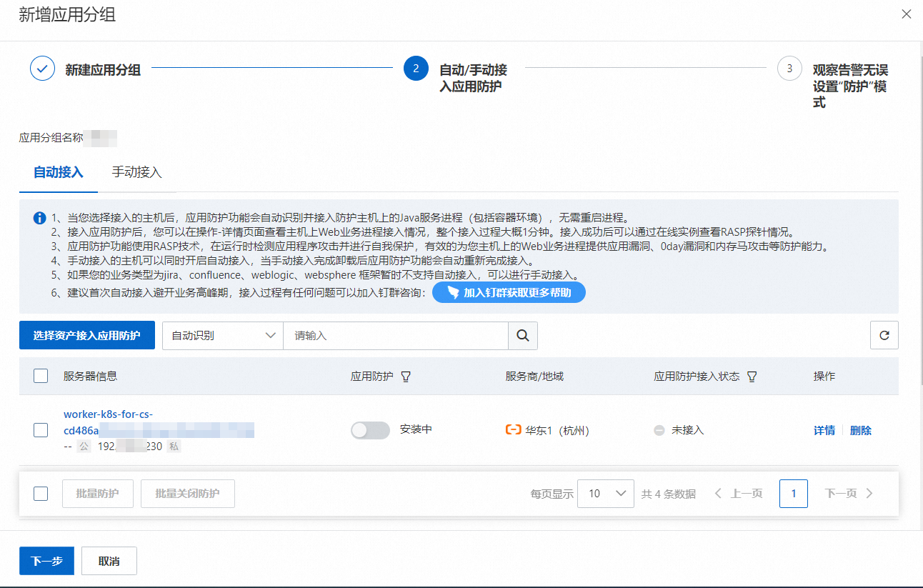Click 加入钉群获取更多帮助 button
The height and width of the screenshot is (588, 923).
[509, 292]
